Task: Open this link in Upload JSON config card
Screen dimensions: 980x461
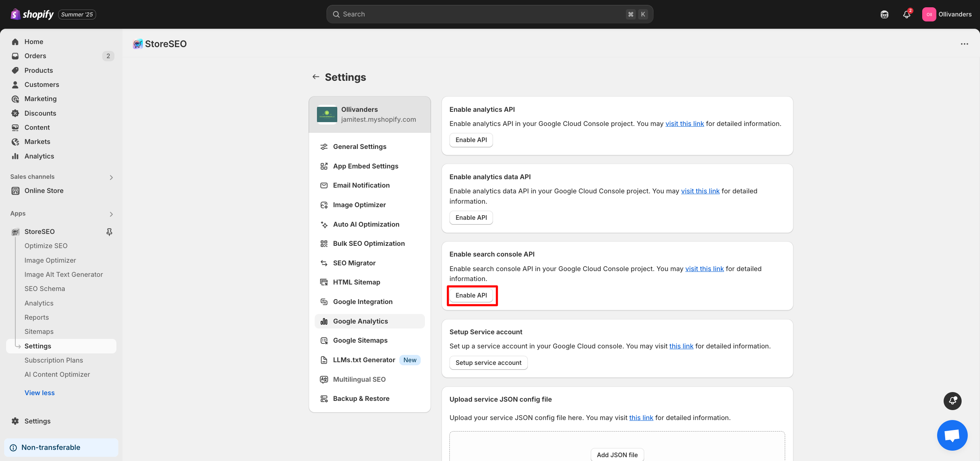Action: pos(641,418)
